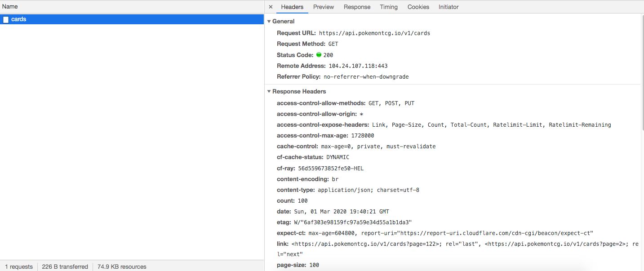Click the cf-ray header value
Image resolution: width=644 pixels, height=271 pixels.
[x=331, y=169]
